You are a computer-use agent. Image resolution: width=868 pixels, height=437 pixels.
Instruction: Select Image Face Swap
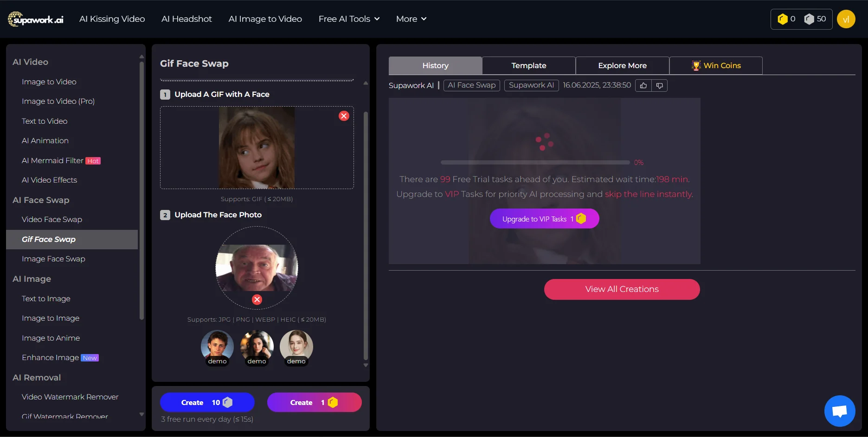tap(53, 259)
